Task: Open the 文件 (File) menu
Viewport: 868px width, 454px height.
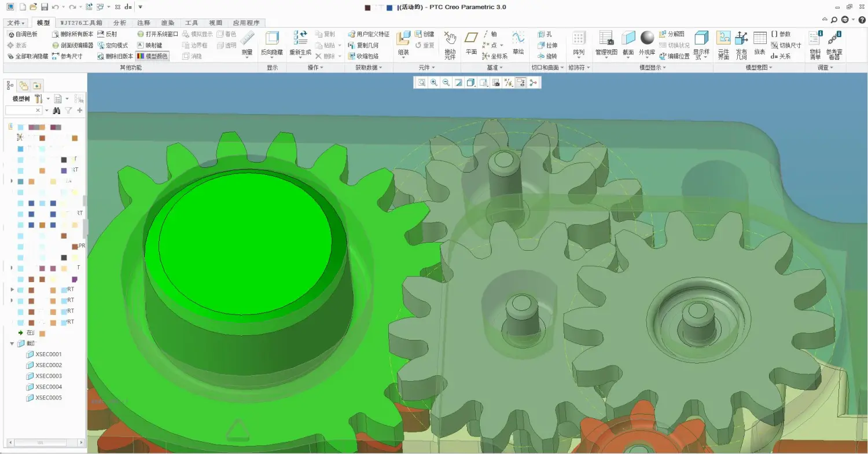Action: point(15,23)
